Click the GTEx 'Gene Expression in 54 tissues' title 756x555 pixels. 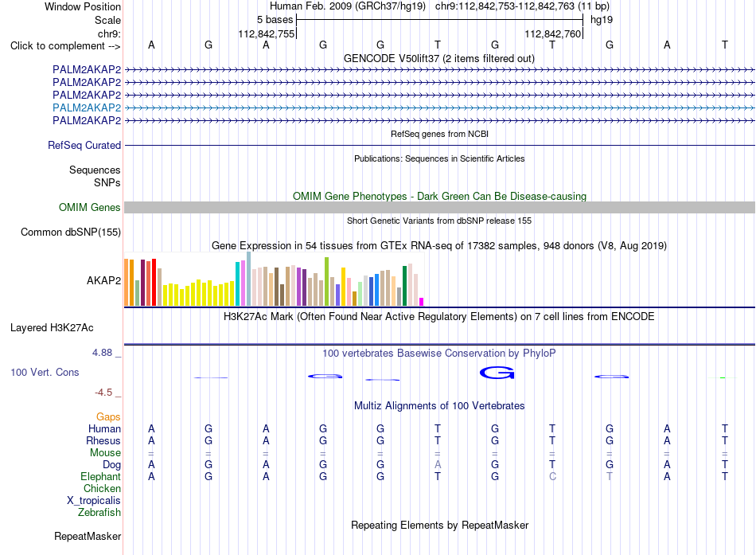pyautogui.click(x=439, y=245)
